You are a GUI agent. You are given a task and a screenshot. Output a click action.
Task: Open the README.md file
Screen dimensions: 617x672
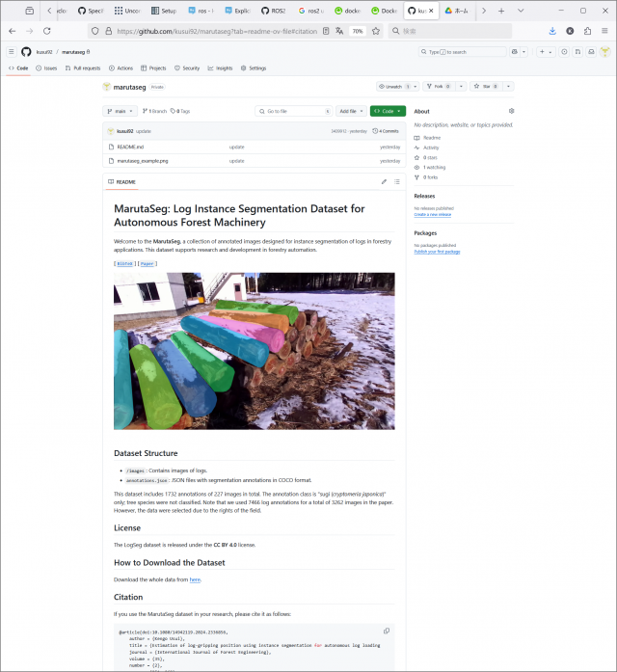(x=130, y=147)
